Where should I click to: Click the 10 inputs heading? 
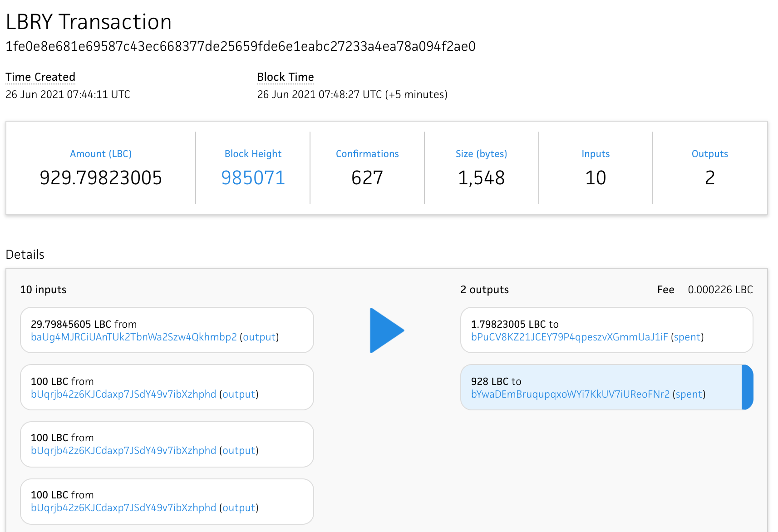(43, 290)
